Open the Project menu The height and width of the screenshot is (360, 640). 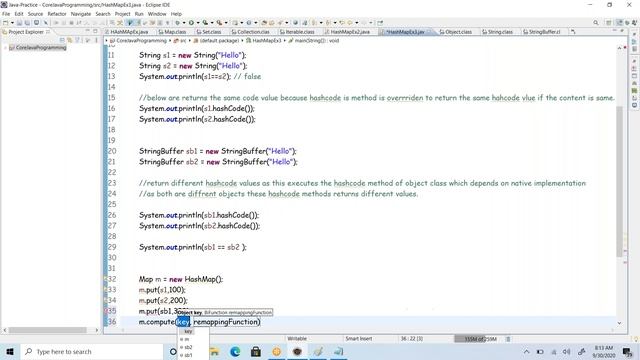[x=122, y=14]
